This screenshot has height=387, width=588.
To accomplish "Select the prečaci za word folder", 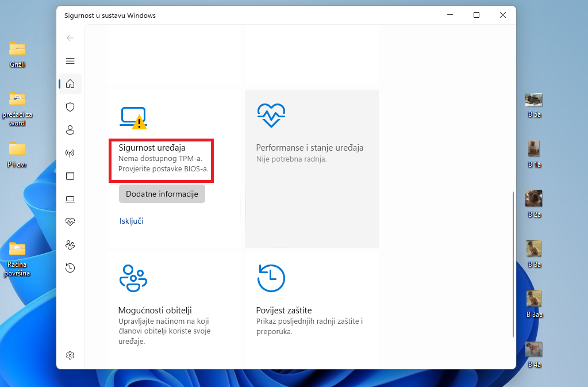I will click(x=17, y=109).
